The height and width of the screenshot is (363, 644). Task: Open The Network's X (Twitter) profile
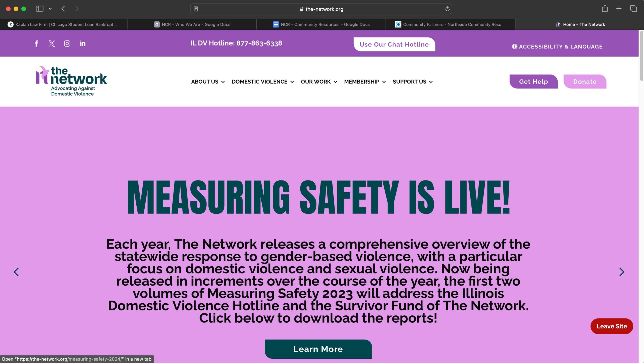[x=52, y=44]
